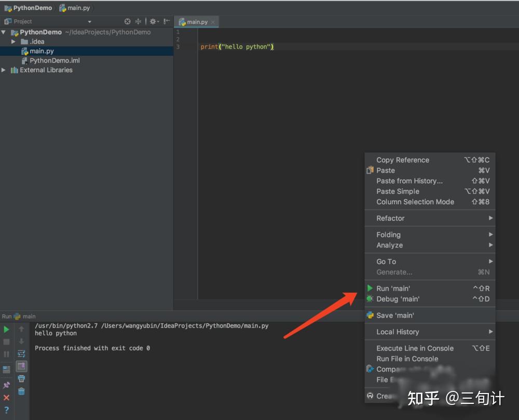Pin the Run tab with the pin icon
519x420 pixels.
pyautogui.click(x=7, y=385)
